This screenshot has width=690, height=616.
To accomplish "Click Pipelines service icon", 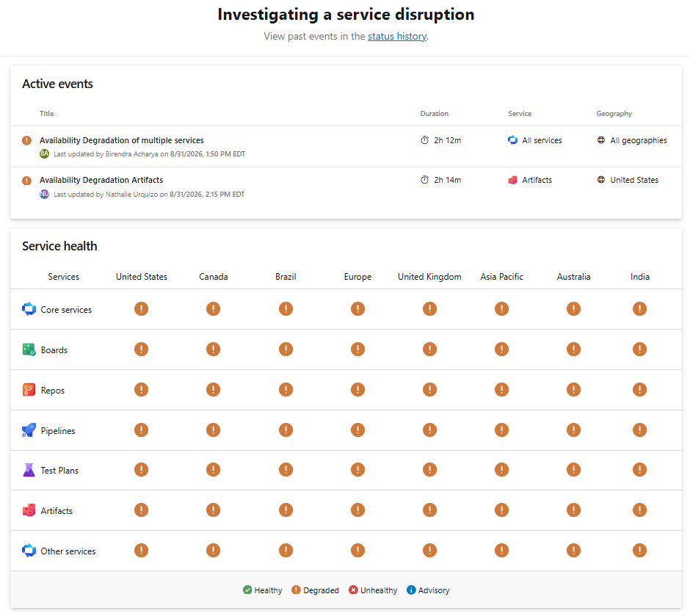I will (29, 430).
